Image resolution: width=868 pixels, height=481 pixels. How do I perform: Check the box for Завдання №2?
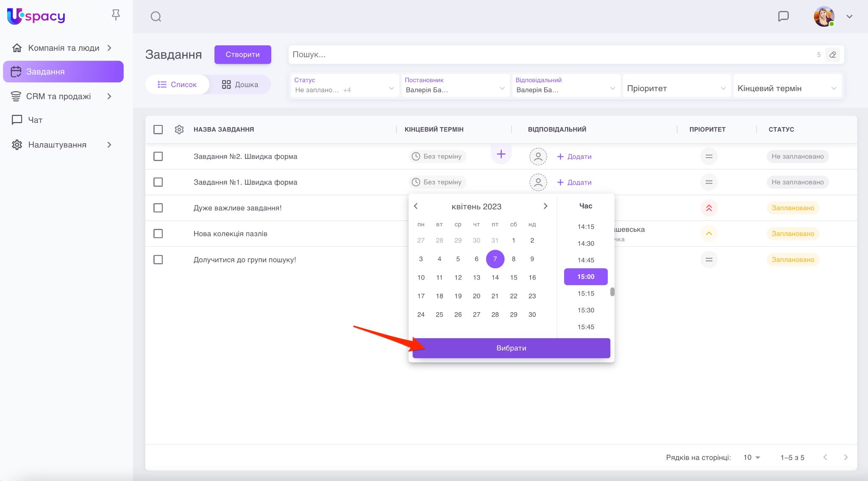pyautogui.click(x=158, y=156)
